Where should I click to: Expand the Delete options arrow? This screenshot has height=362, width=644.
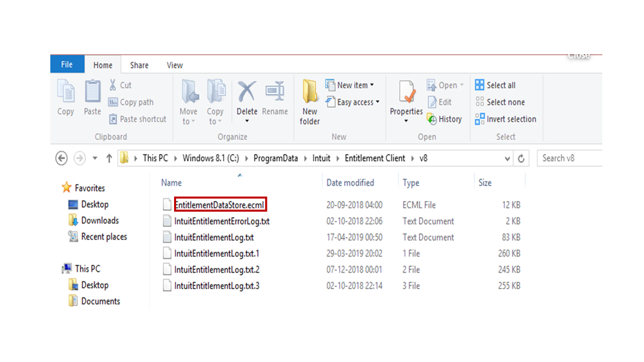[x=247, y=121]
